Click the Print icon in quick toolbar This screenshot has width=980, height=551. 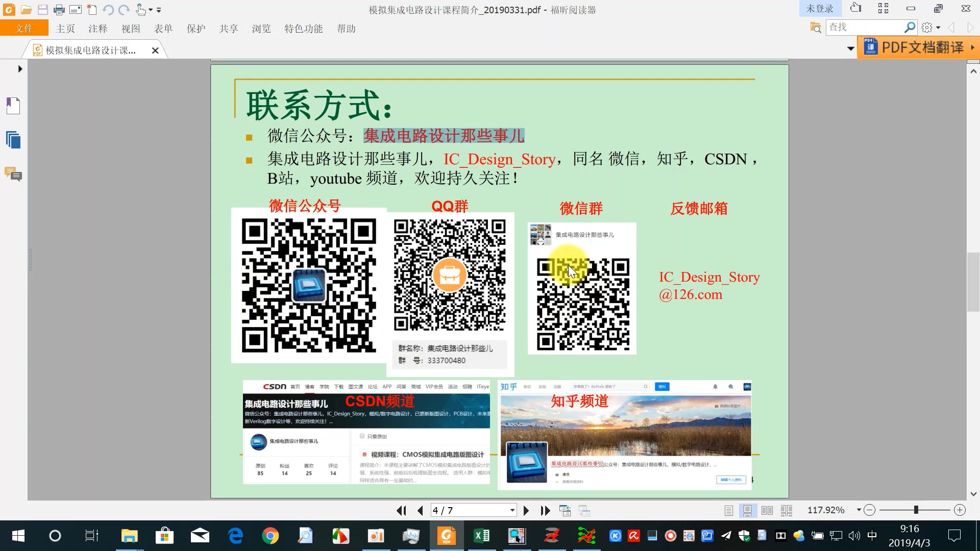point(59,10)
